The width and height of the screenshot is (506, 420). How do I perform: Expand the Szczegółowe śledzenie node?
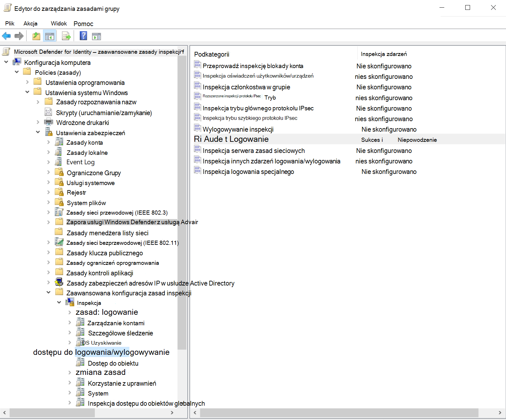pyautogui.click(x=70, y=332)
